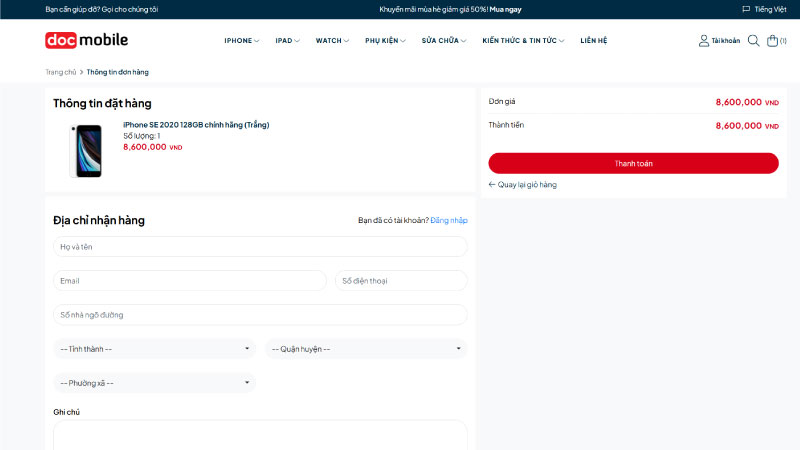Click the search magnifier icon
Screen dimensions: 800x450
pos(754,41)
